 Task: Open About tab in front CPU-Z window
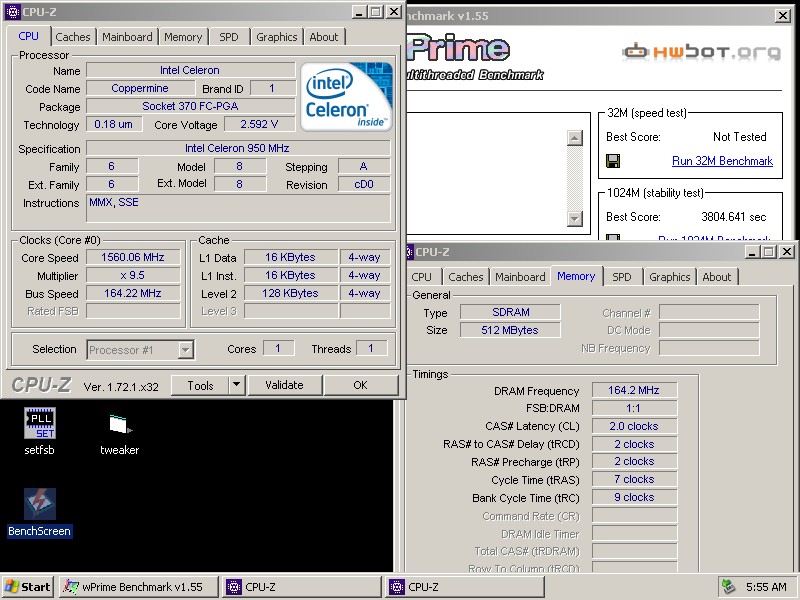click(x=323, y=37)
